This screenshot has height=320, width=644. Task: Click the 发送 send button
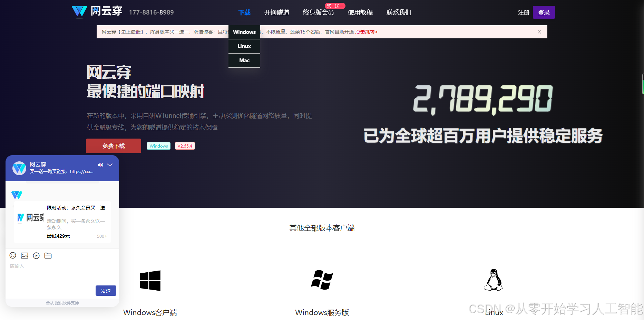click(106, 291)
